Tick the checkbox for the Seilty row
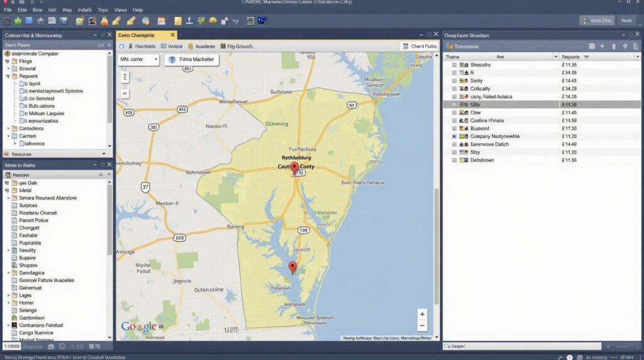 [454, 81]
